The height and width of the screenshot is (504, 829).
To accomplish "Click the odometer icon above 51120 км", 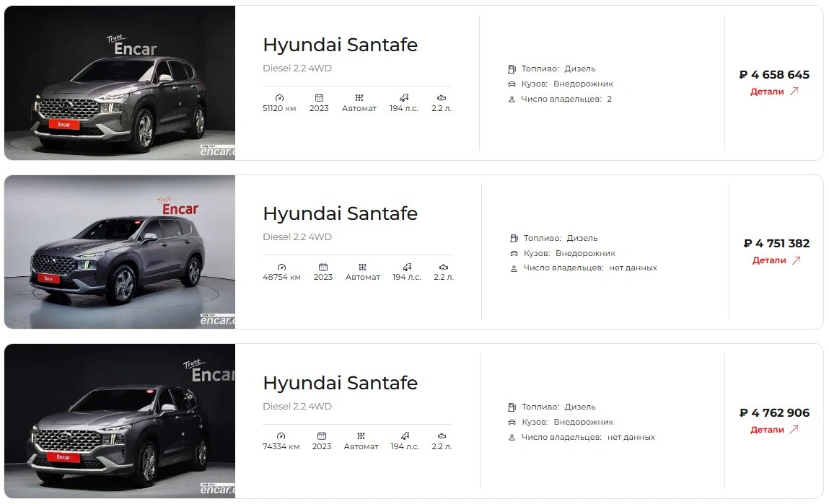I will [280, 98].
